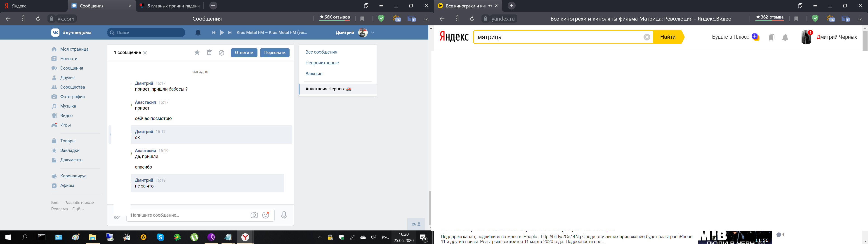Open a new tab in VK browser window
The image size is (868, 244).
click(x=213, y=6)
